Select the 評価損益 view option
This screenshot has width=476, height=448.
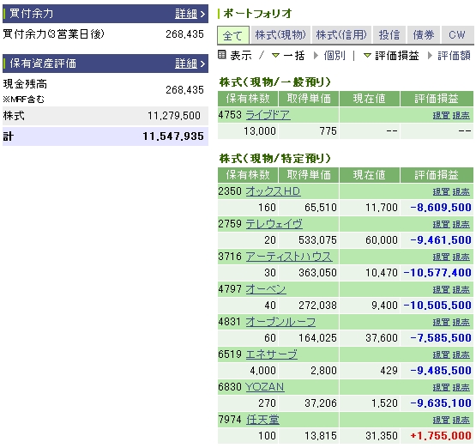point(397,55)
